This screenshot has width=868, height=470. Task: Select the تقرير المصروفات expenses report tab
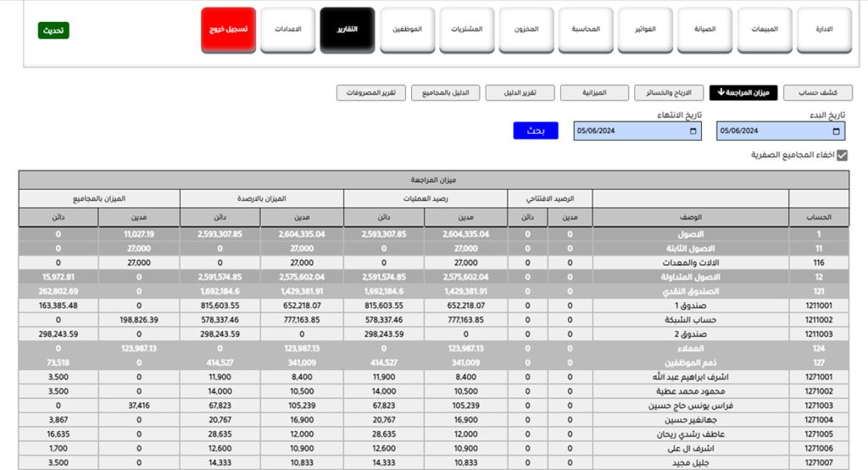pyautogui.click(x=371, y=92)
